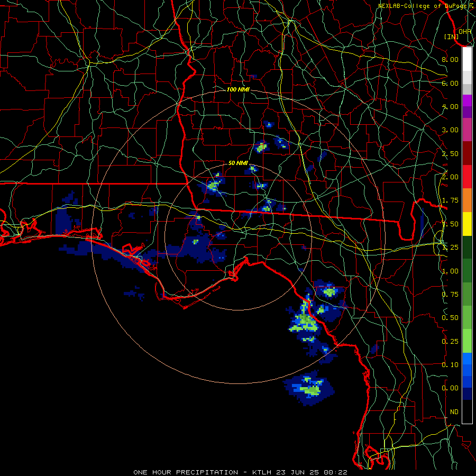This screenshot has width=476, height=476.
Task: Select the dark red swatch beside 2.50
Action: click(x=467, y=153)
